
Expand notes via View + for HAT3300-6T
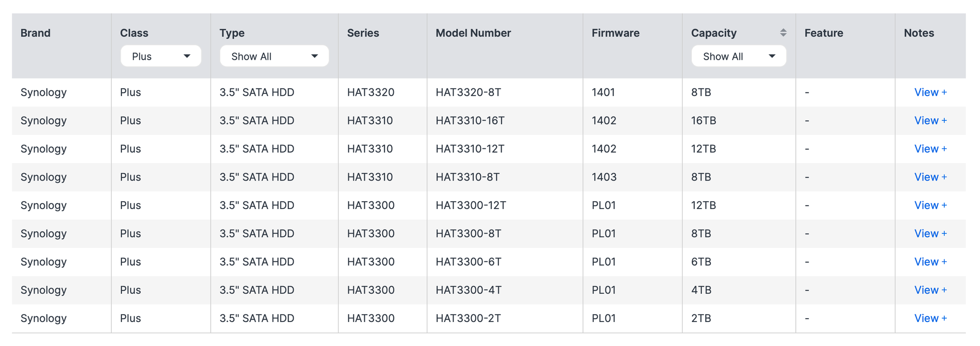930,262
